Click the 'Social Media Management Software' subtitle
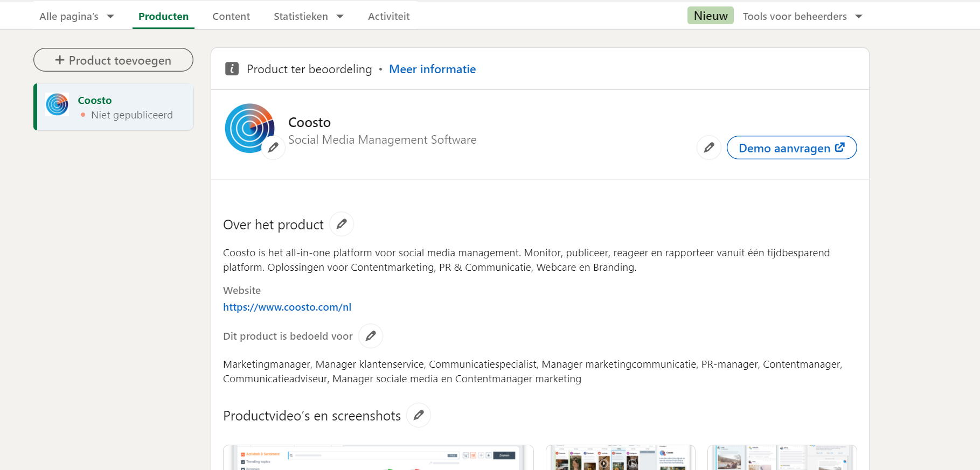 click(x=382, y=140)
